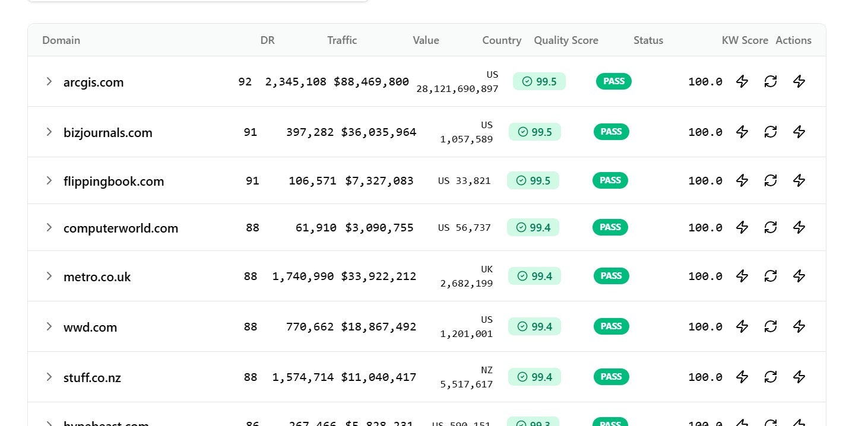
Task: Click the bolt icon beside the 100.0 score for arcgis.com
Action: pos(742,81)
